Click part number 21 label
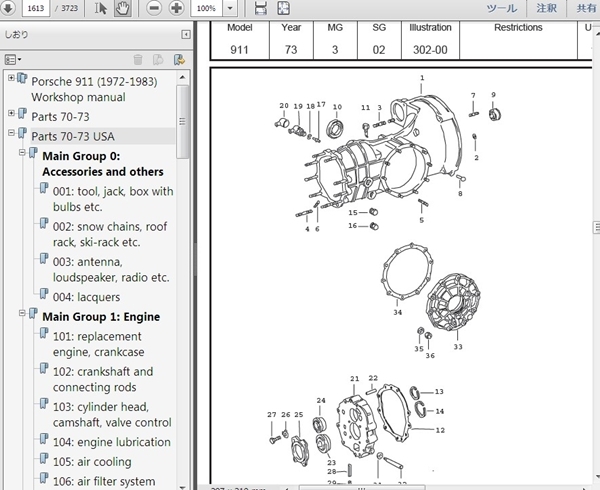This screenshot has width=600, height=490. (x=354, y=379)
